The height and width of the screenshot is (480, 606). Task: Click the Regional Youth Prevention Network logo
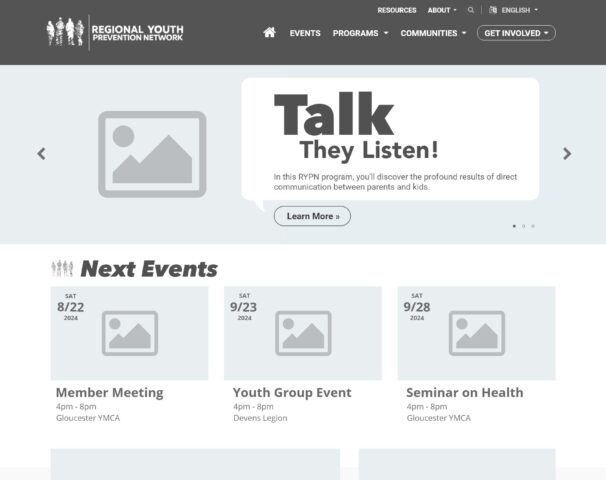(x=115, y=32)
